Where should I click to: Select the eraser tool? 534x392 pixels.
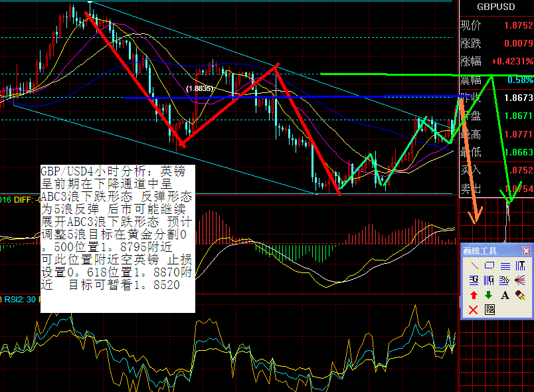[520, 295]
